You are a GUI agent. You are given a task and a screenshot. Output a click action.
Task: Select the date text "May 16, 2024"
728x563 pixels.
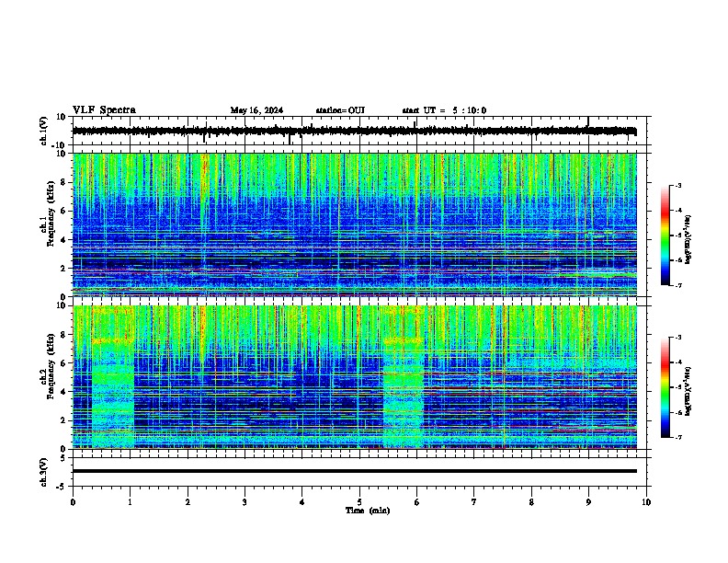click(x=256, y=110)
